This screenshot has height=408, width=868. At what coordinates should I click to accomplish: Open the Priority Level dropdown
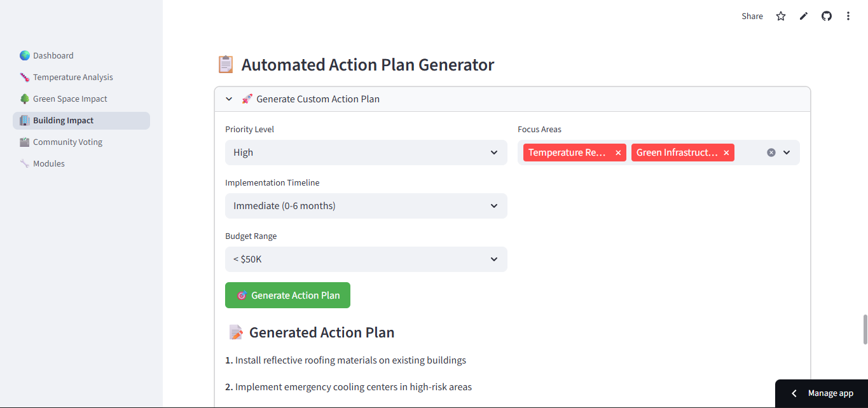366,153
